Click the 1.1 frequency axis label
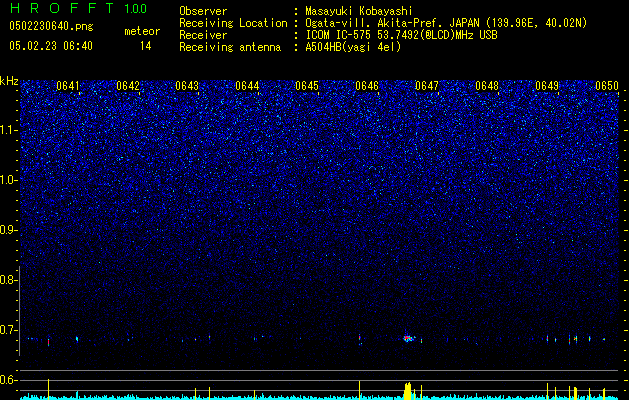The image size is (629, 400). point(7,130)
